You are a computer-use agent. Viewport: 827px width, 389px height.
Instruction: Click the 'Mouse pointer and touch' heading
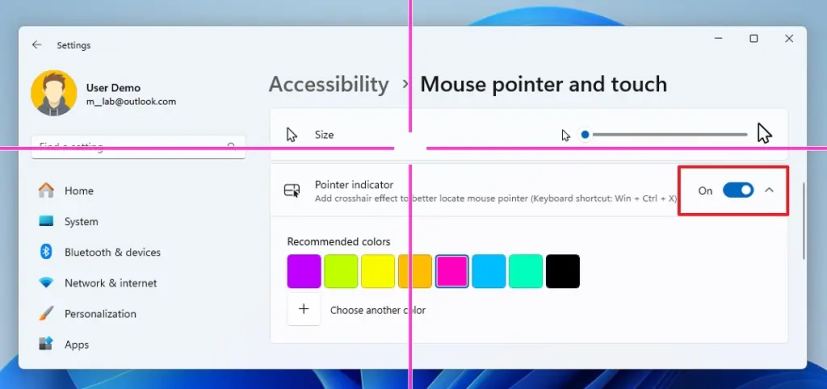543,84
